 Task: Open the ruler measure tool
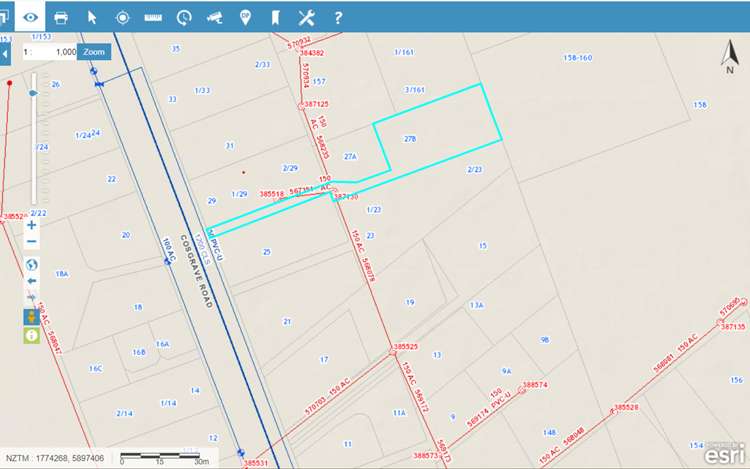point(153,17)
